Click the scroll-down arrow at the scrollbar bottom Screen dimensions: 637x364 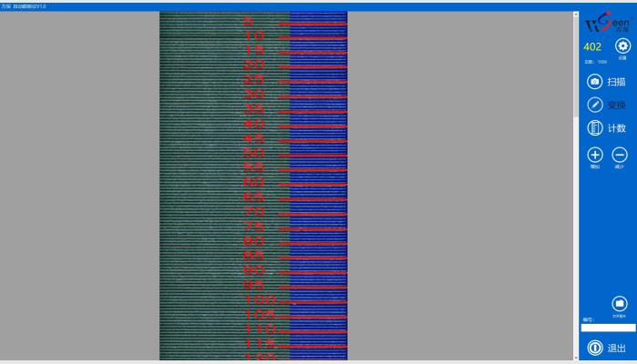pyautogui.click(x=575, y=359)
